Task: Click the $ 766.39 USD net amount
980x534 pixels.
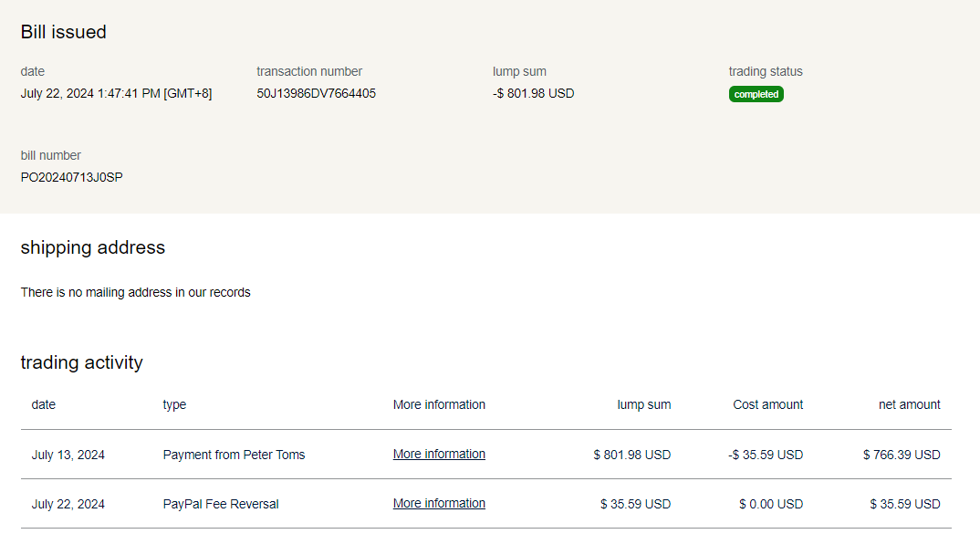Action: (x=901, y=455)
